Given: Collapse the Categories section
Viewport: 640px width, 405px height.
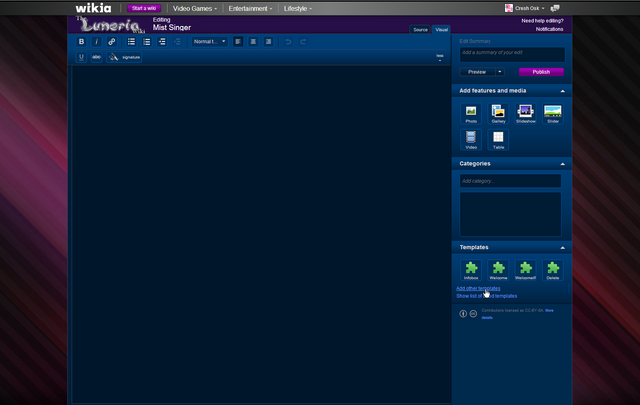Looking at the screenshot, I should click(x=562, y=164).
